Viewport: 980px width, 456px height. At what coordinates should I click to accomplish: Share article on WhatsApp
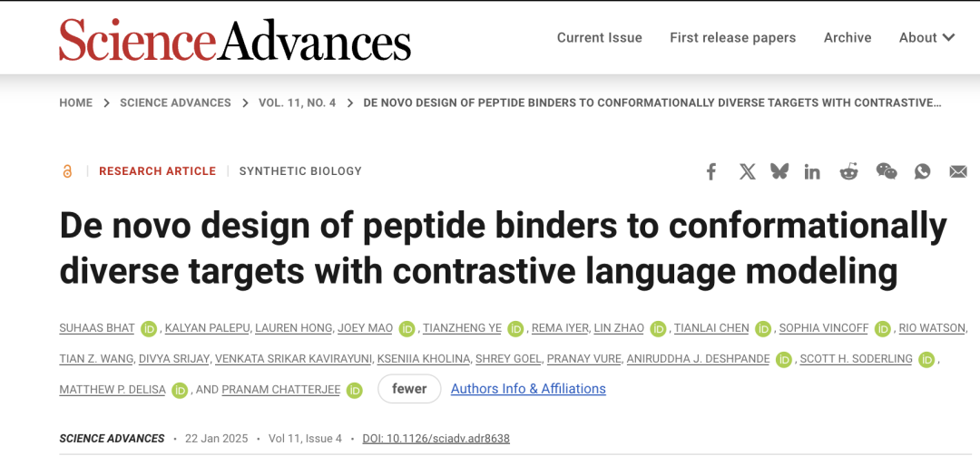923,171
